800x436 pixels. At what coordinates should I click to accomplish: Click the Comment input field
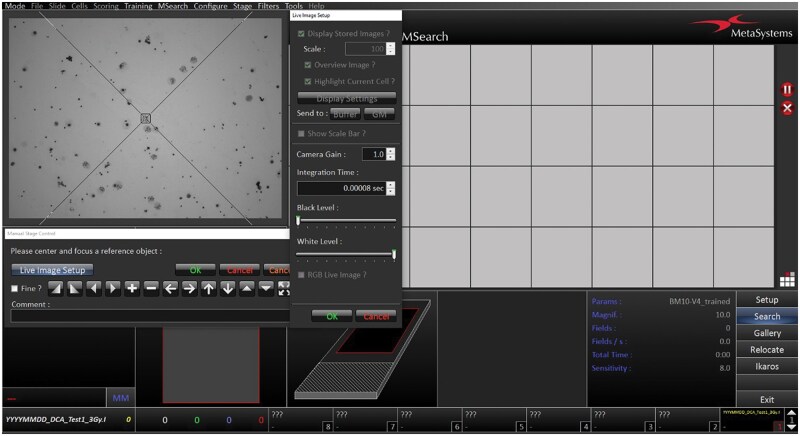[x=150, y=316]
